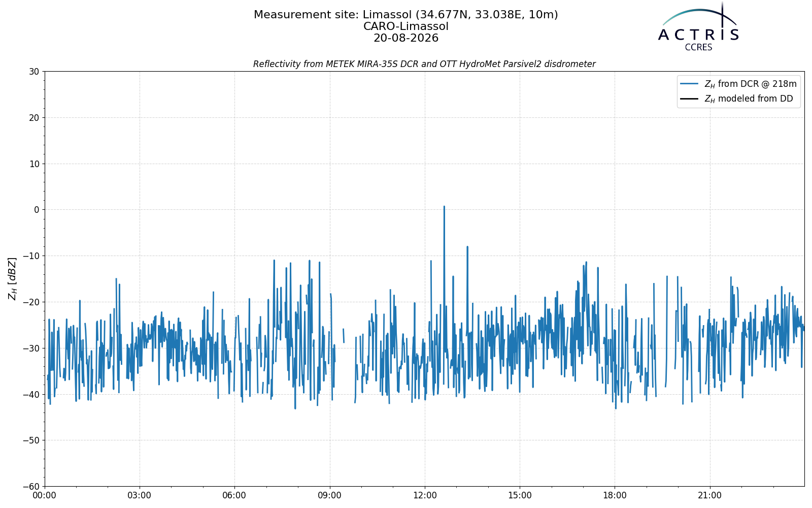Viewport: 812px width, 508px height.
Task: Click the x-axis tick label '09:00'
Action: click(x=330, y=496)
